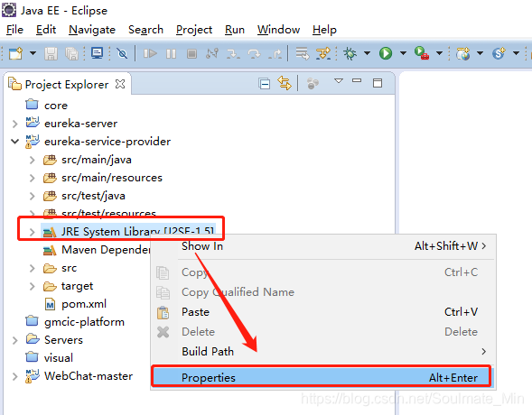Open the Run menu

[235, 30]
